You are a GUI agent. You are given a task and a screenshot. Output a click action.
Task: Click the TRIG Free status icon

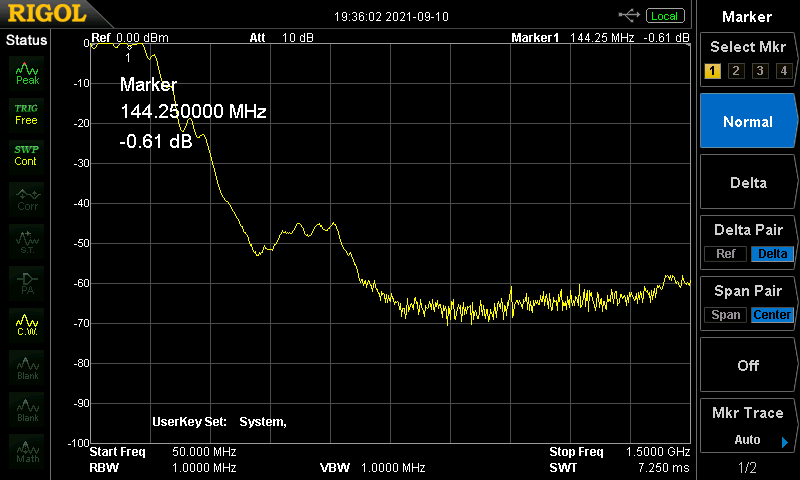[27, 114]
